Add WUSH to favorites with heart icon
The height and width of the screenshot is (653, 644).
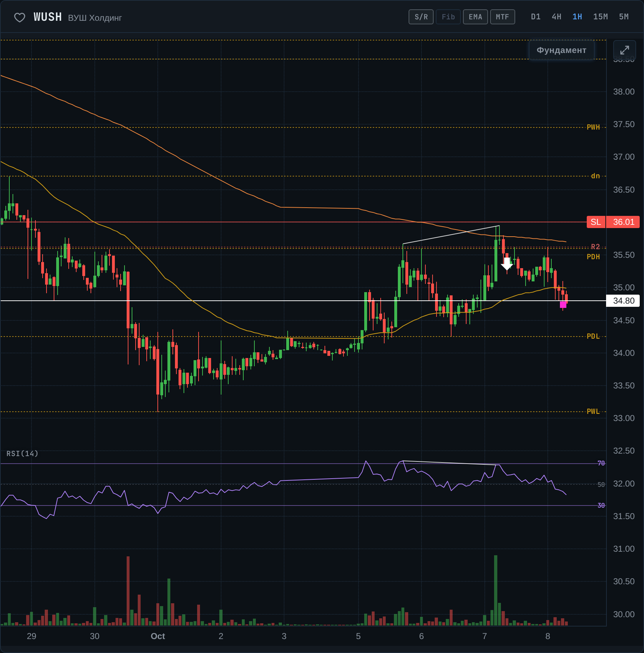pos(19,17)
